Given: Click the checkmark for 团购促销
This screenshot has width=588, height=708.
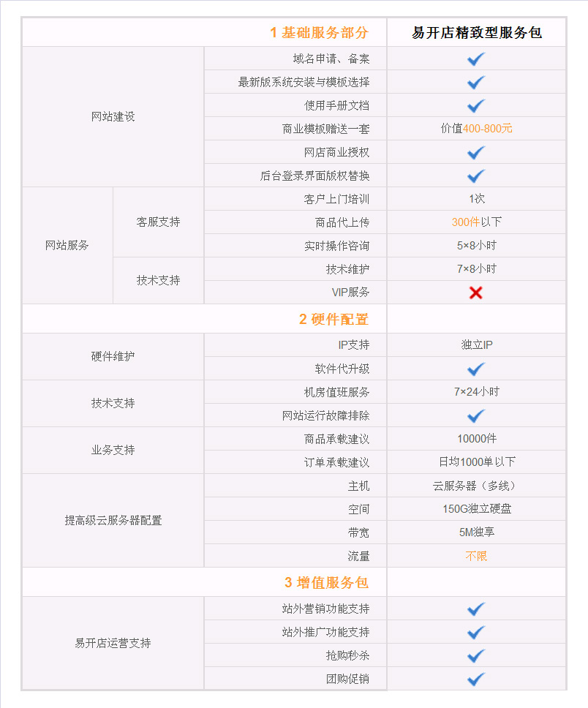Looking at the screenshot, I should (476, 679).
